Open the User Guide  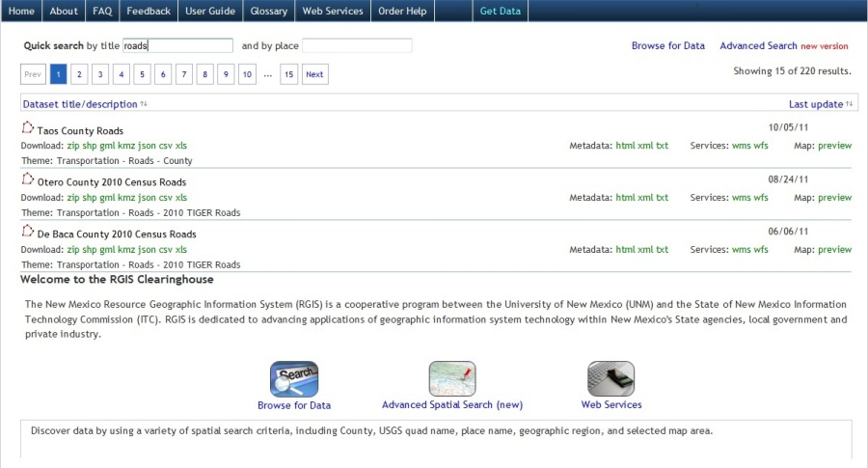210,11
